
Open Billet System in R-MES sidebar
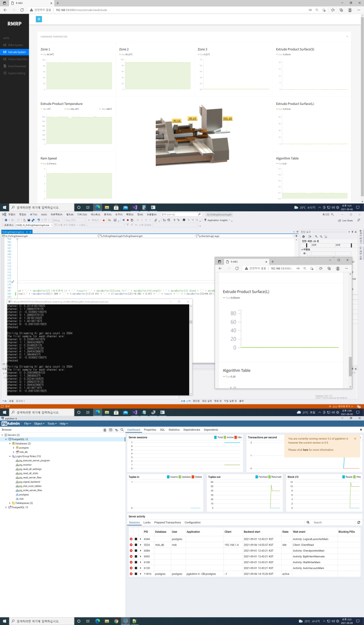[15, 45]
